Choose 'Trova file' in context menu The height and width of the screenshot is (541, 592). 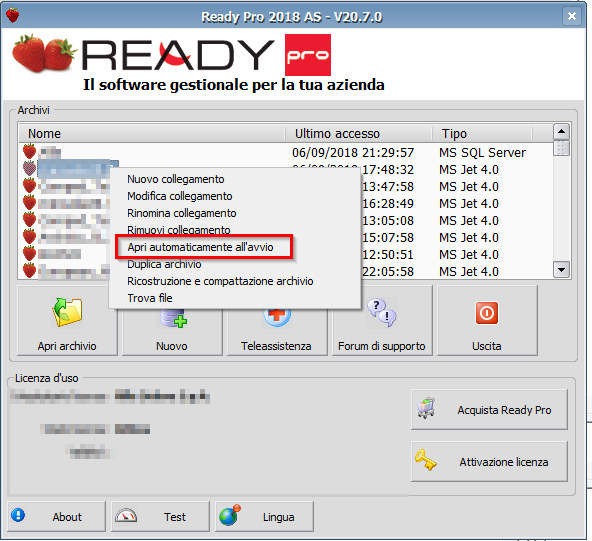(150, 298)
